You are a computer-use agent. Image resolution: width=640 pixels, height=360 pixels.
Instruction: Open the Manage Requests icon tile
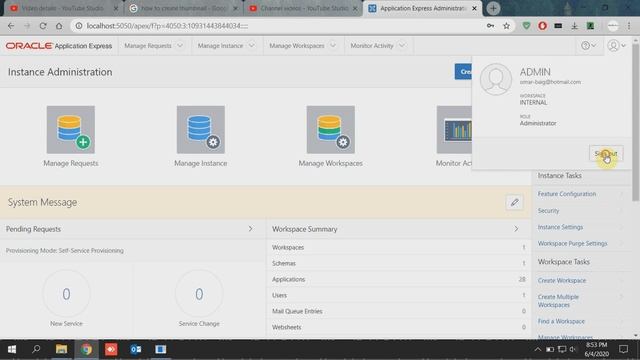point(71,130)
